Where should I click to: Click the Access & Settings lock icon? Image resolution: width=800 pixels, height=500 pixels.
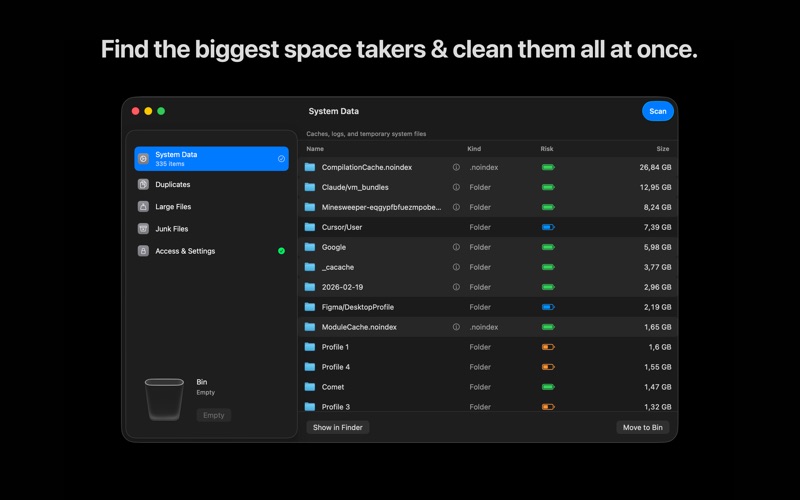tap(143, 251)
